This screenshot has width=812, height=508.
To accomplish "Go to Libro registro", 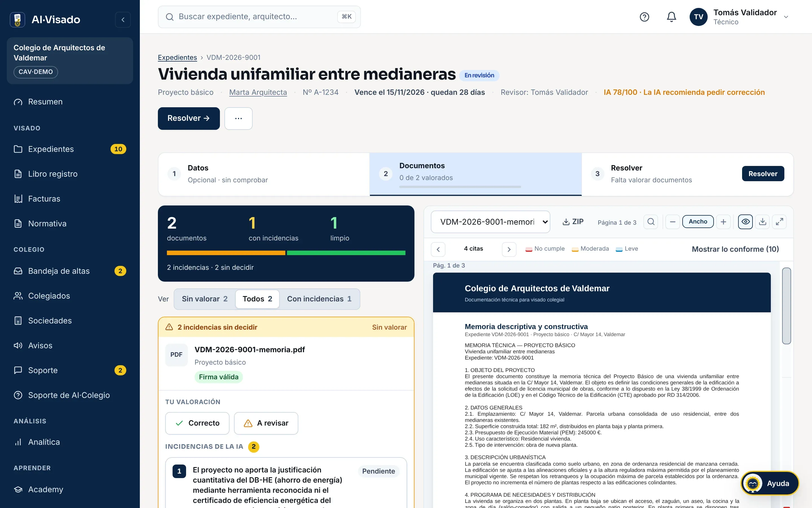I will tap(70, 174).
